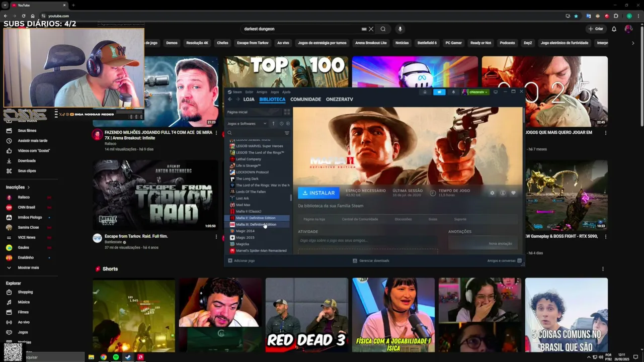Open Música in YouTube Explorar section
The height and width of the screenshot is (362, 644).
click(x=24, y=302)
